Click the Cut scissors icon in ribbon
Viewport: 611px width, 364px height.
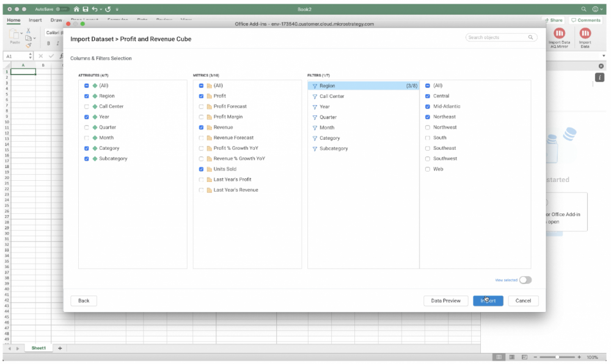(x=28, y=31)
